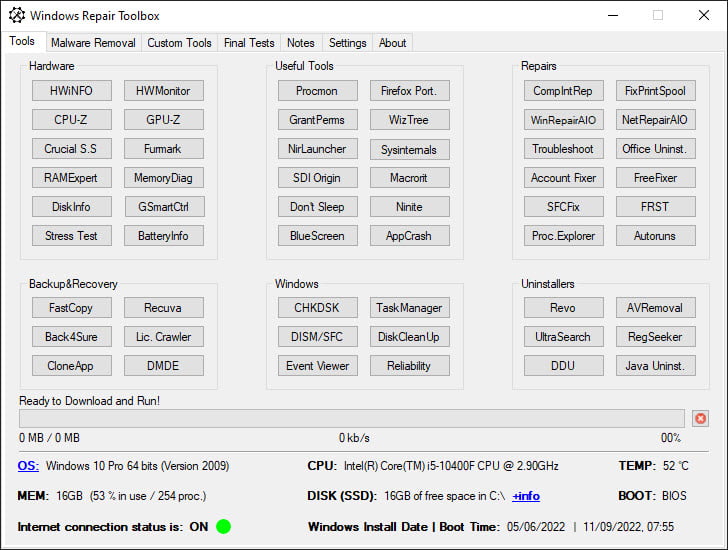Run Office Uninst. tool
Viewport: 728px width, 550px height.
tap(656, 149)
